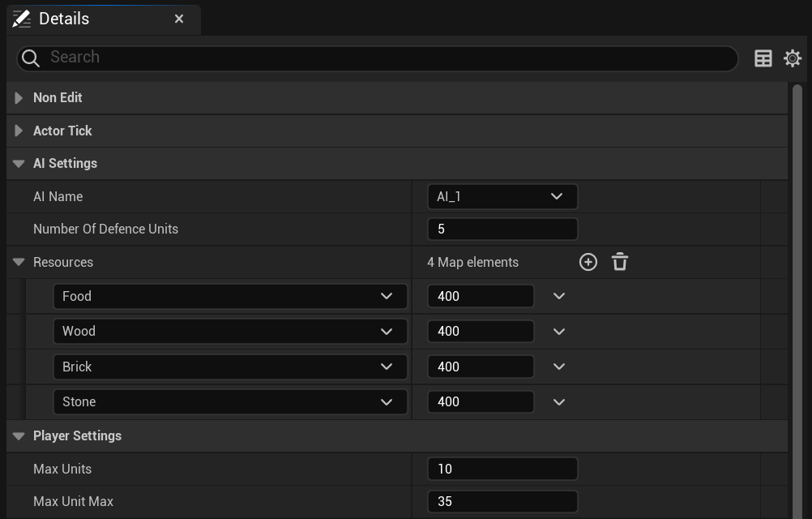This screenshot has height=519, width=812.
Task: Open options chevron beside Brick value
Action: tap(559, 367)
